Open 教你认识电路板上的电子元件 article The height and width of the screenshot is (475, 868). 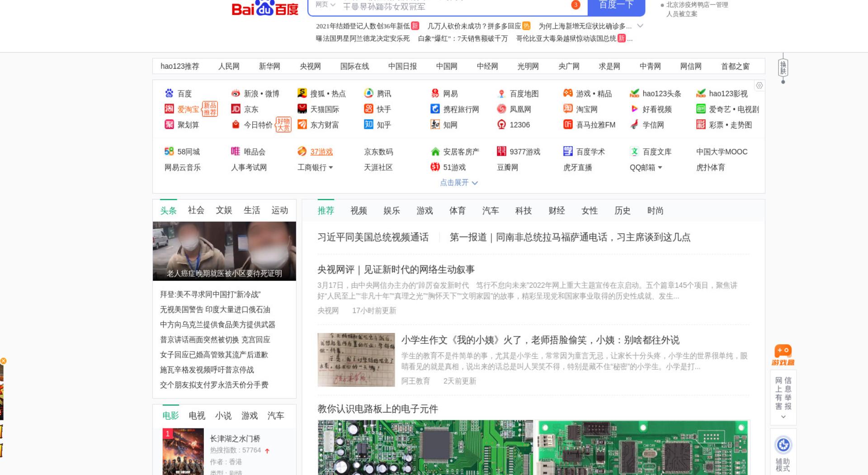pyautogui.click(x=377, y=409)
